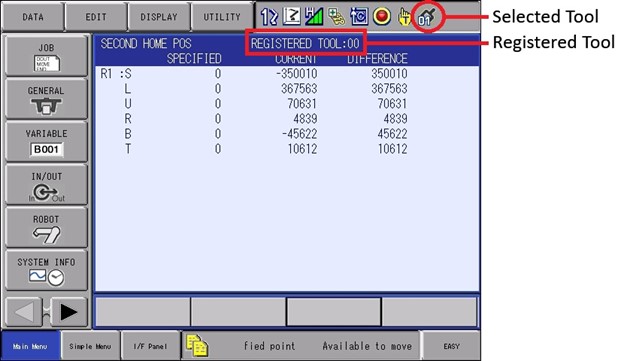Open the DISPLAY menu
The image size is (624, 361).
tap(159, 17)
